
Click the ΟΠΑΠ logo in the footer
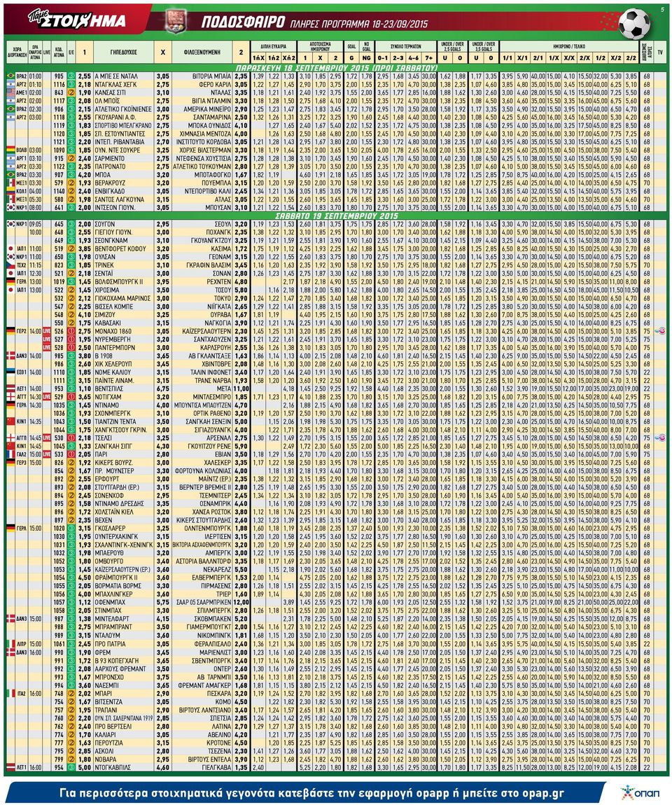640,792
